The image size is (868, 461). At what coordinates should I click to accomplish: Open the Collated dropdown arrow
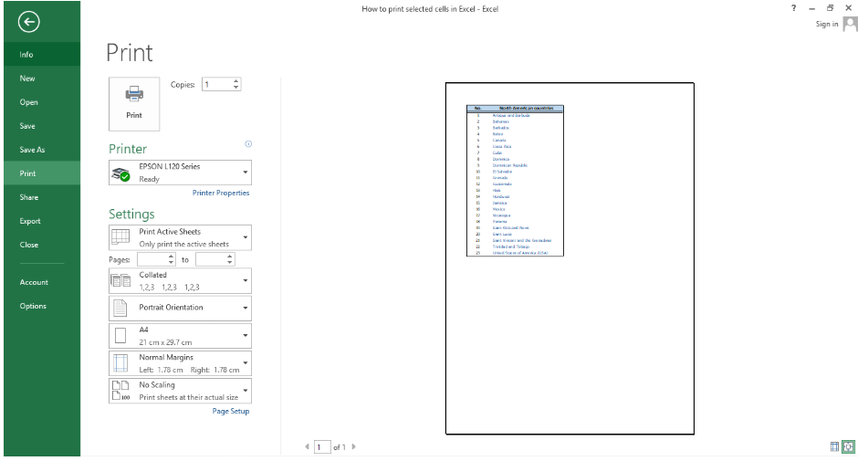[246, 280]
